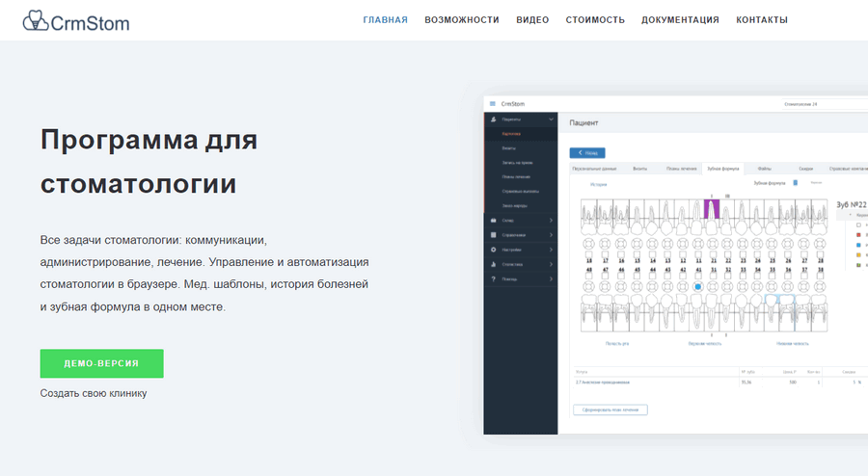Open the ВОЗМОЖНОСТИ menu item
868x476 pixels.
pyautogui.click(x=462, y=20)
